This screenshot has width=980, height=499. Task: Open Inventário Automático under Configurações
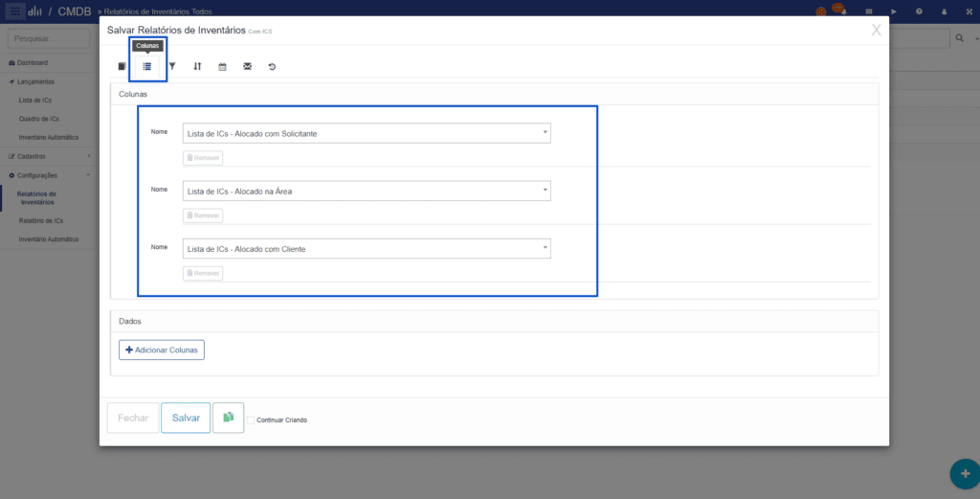49,238
